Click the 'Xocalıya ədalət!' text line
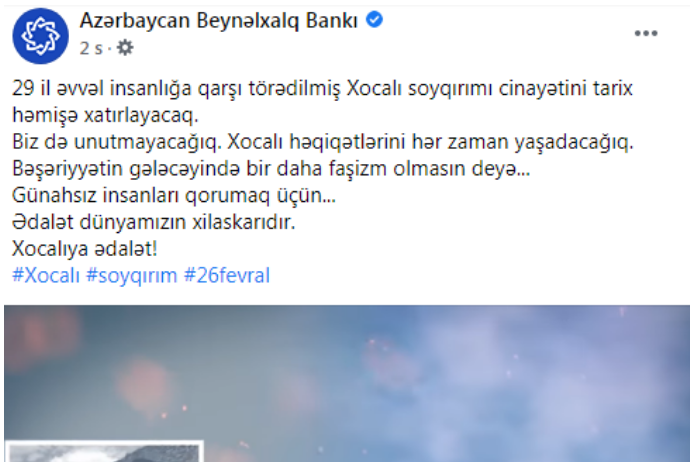This screenshot has height=462, width=690. [84, 249]
